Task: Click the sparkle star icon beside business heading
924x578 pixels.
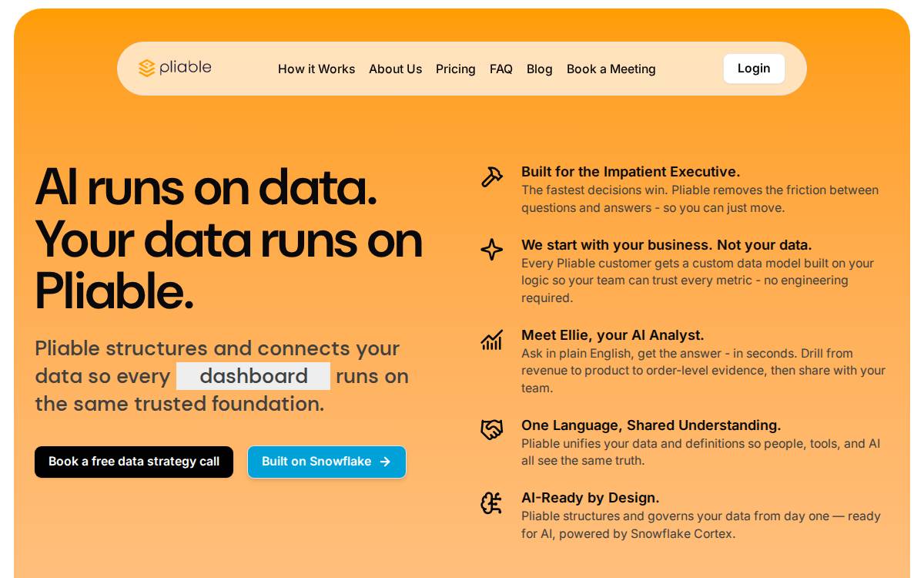Action: tap(491, 250)
